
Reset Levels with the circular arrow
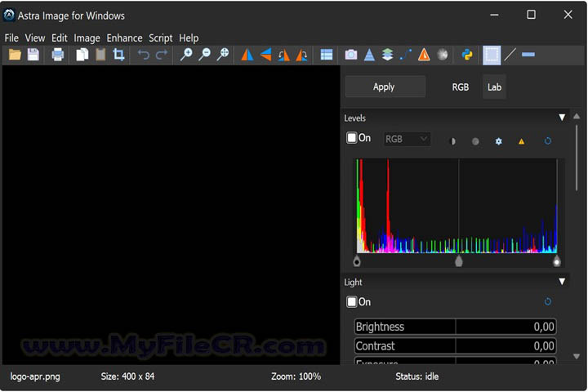[547, 141]
